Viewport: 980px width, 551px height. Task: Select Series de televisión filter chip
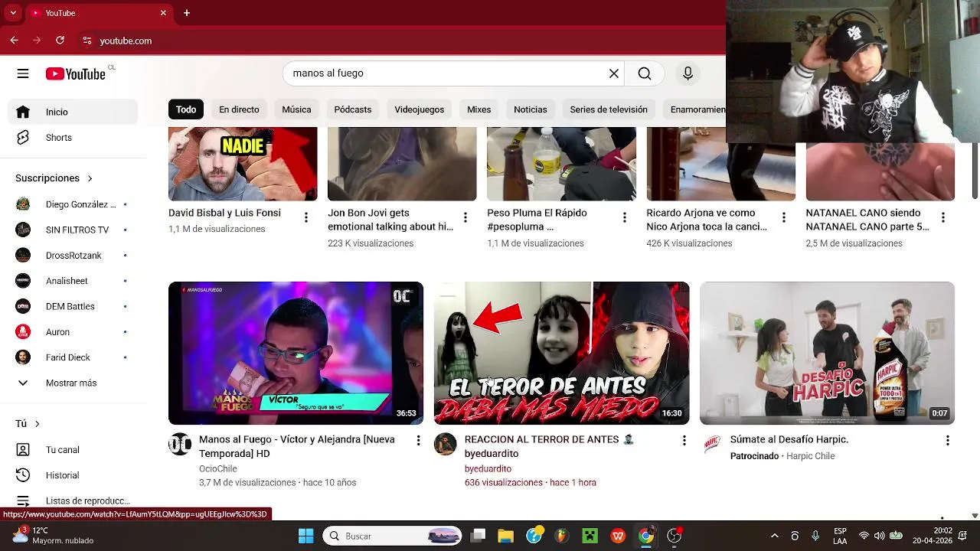tap(609, 109)
